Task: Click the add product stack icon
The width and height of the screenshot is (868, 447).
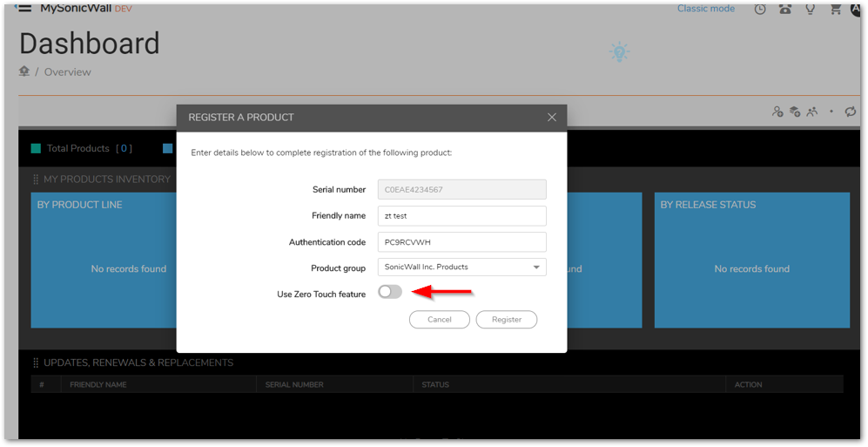Action: click(795, 112)
